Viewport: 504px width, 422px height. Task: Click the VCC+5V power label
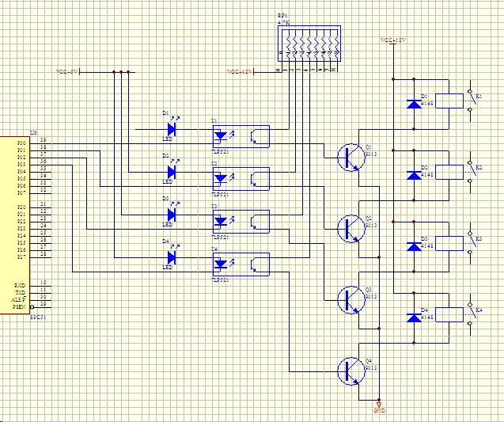click(67, 72)
